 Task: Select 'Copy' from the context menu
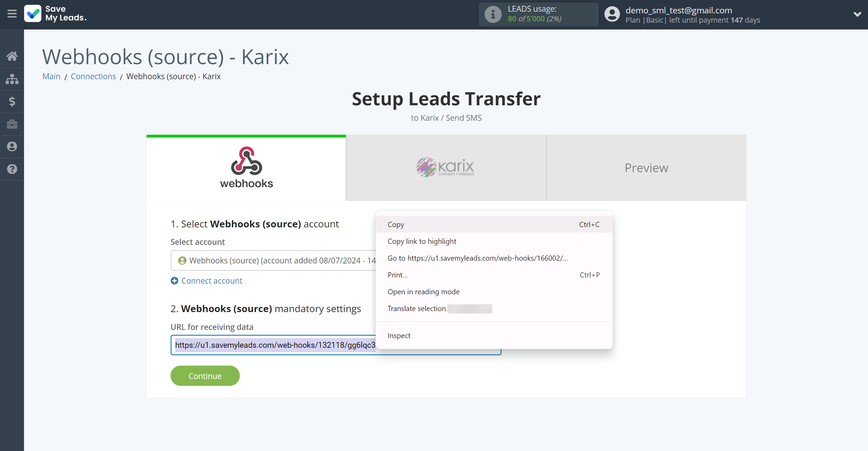[396, 224]
